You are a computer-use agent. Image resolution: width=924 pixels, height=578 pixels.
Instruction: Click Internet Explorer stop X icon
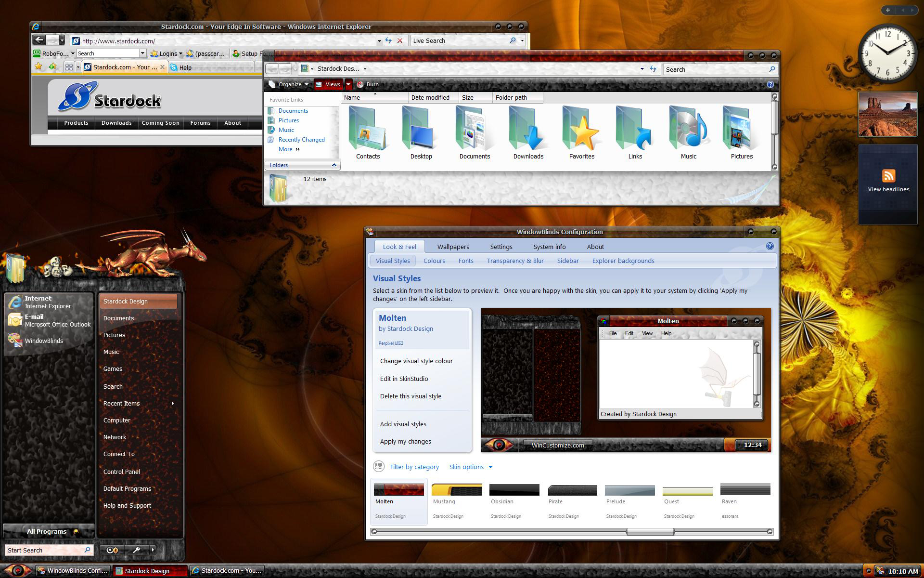399,40
